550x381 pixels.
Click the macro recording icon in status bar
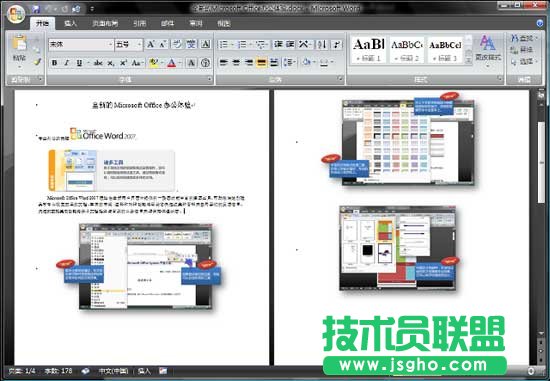[163, 371]
